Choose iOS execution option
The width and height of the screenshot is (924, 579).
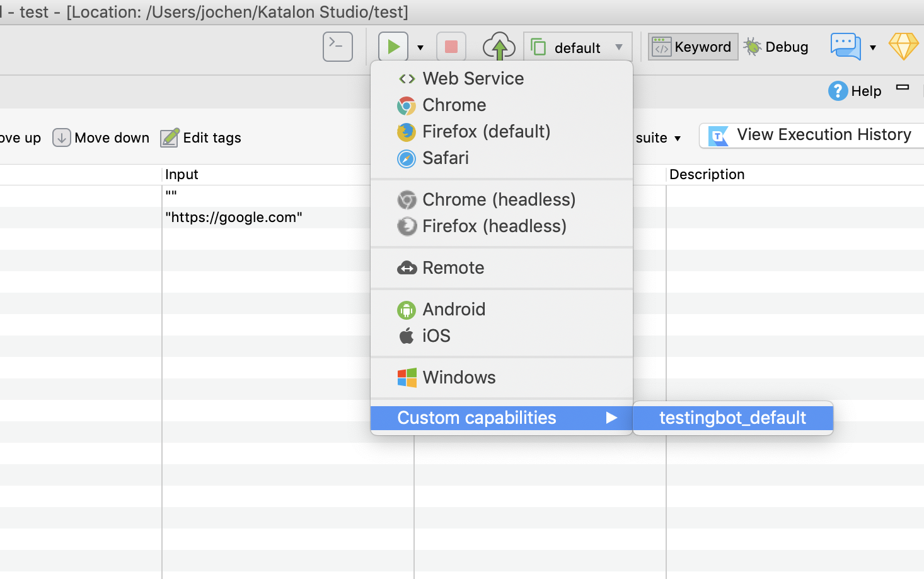(502, 336)
